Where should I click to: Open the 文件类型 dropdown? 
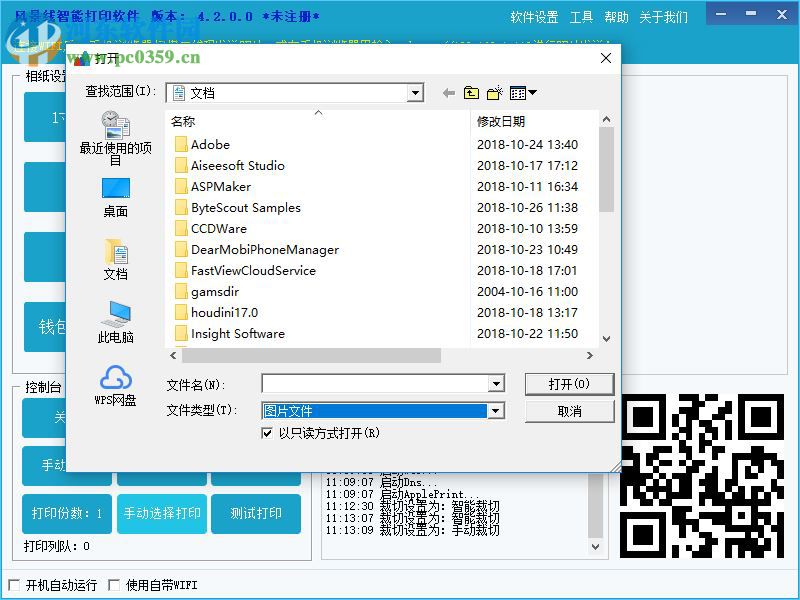point(496,410)
